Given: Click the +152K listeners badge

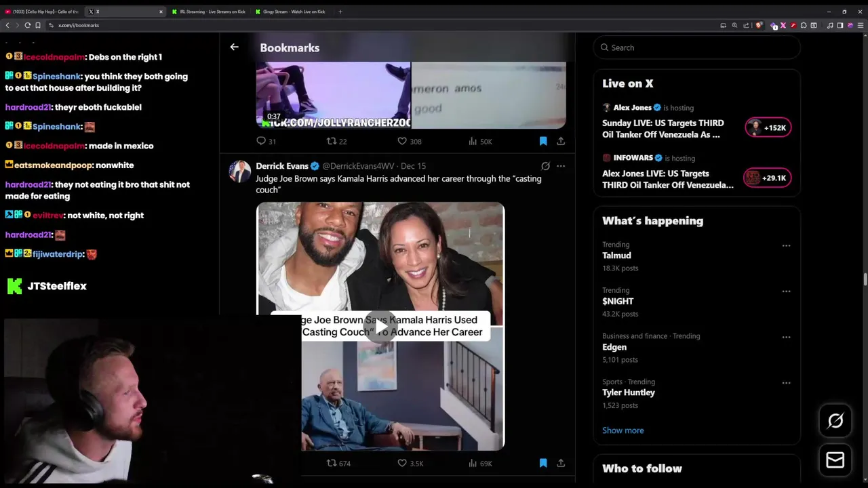Looking at the screenshot, I should click(768, 127).
